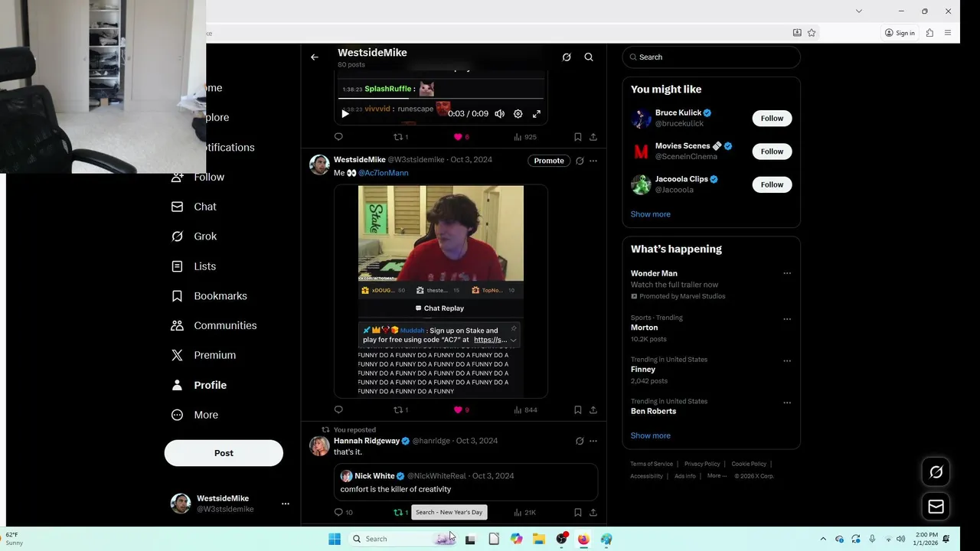Follow Jacooola Clips
This screenshot has width=980, height=551.
click(772, 184)
